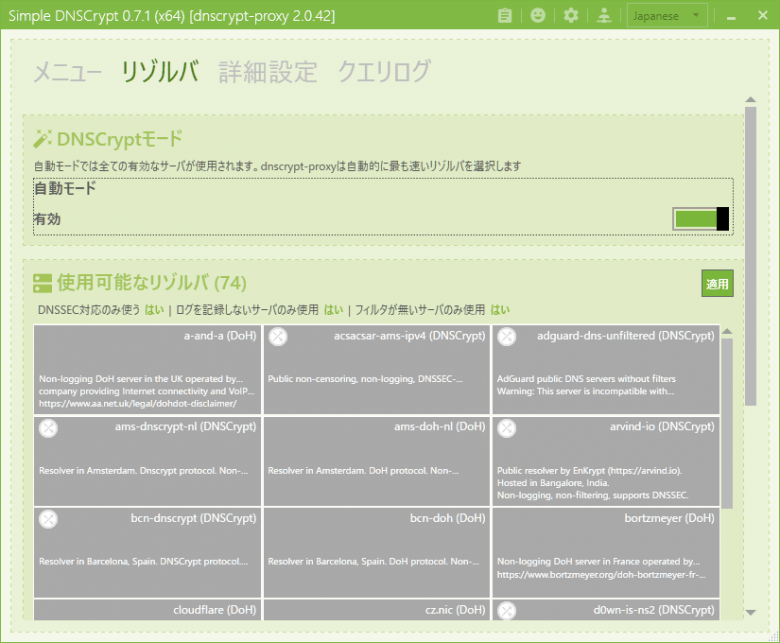Click the 適用 apply button
This screenshot has width=780, height=643.
(717, 283)
